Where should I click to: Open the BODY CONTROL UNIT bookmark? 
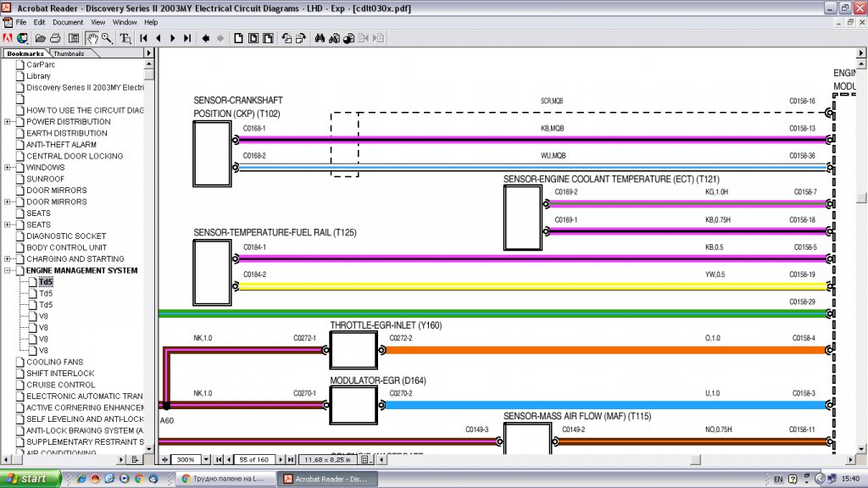66,247
